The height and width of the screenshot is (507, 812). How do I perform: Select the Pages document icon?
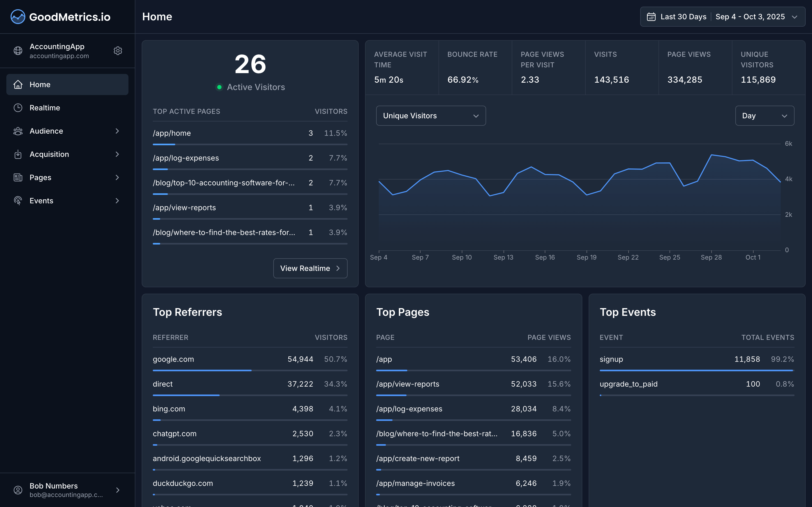click(x=18, y=177)
